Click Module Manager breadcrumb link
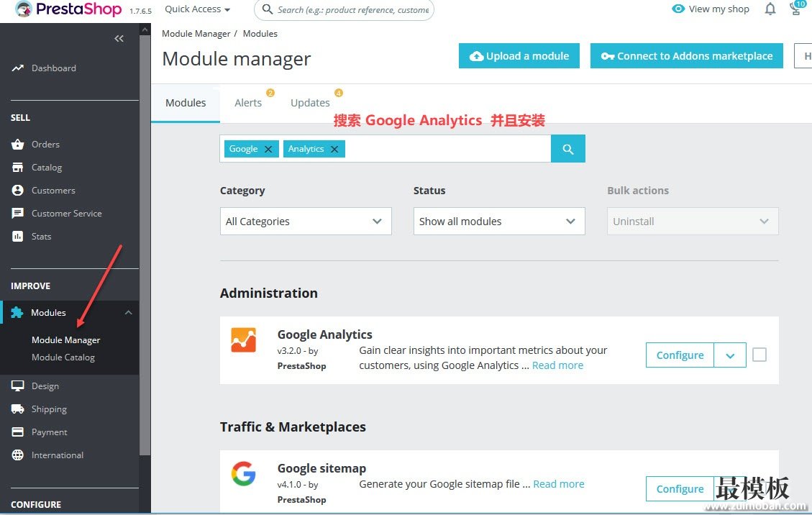812x515 pixels. [196, 34]
